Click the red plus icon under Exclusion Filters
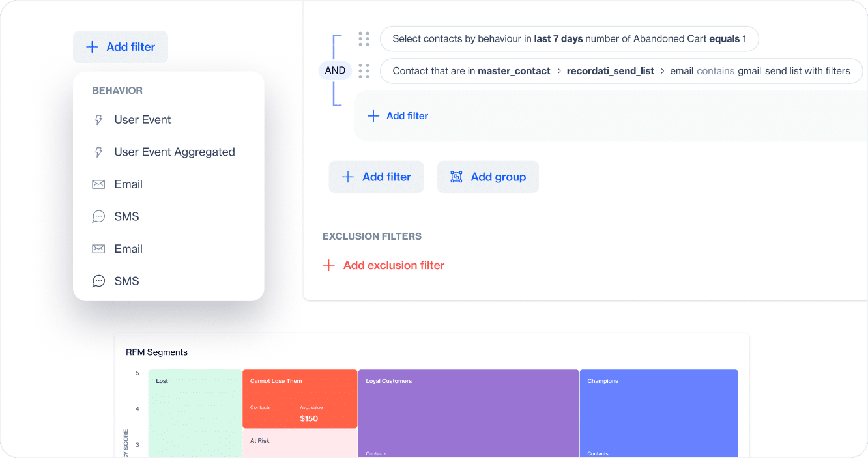The image size is (868, 458). coord(328,265)
